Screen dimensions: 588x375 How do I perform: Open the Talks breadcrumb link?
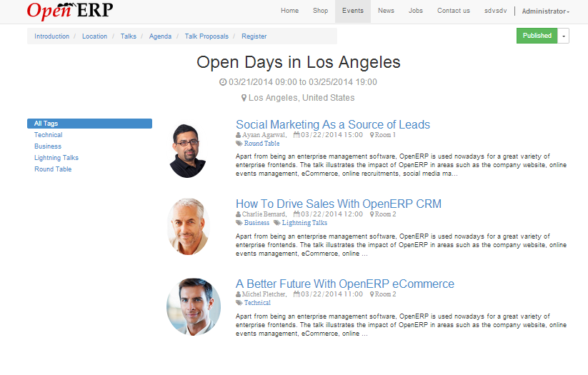click(x=129, y=36)
